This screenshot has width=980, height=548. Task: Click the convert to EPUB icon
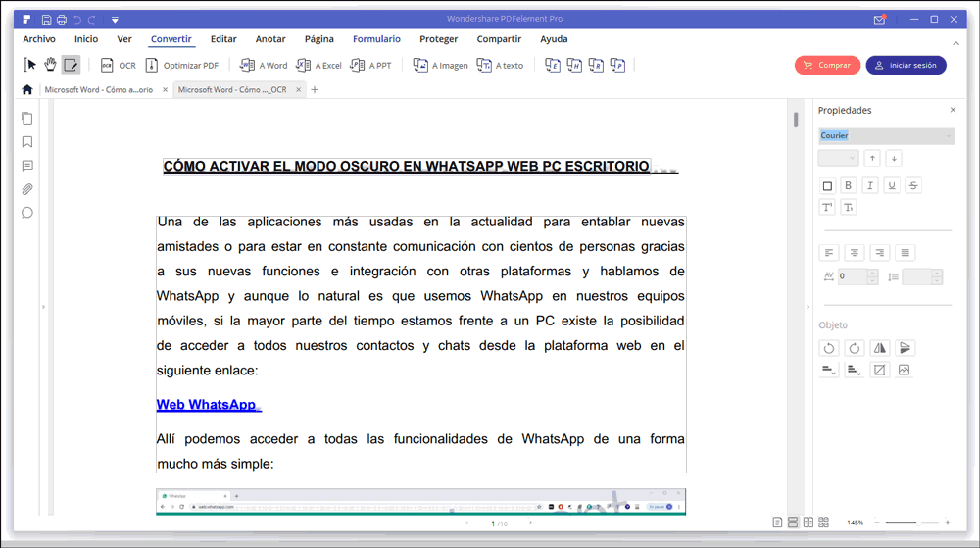pyautogui.click(x=553, y=65)
